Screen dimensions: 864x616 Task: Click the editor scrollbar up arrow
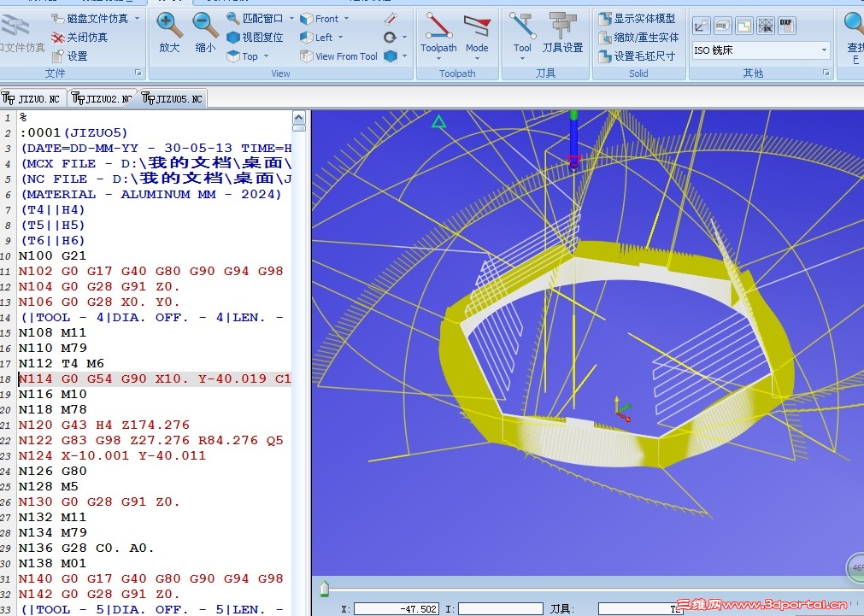[x=298, y=117]
